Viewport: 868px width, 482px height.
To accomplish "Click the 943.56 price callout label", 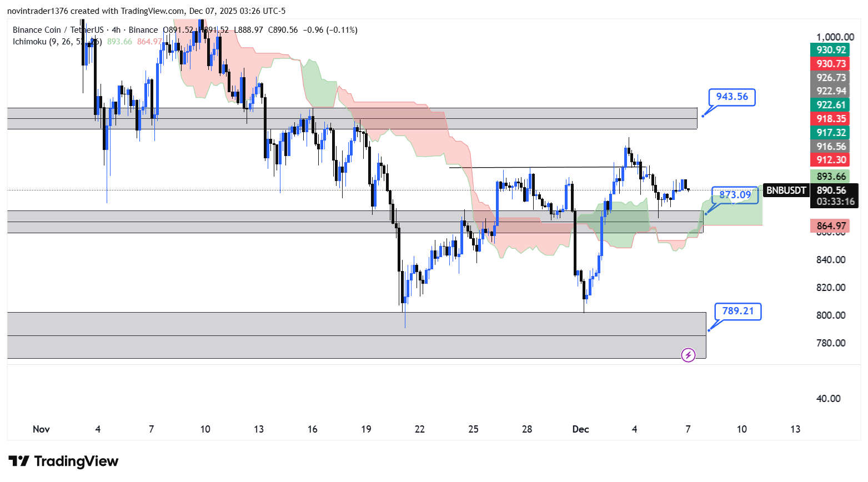I will (732, 97).
